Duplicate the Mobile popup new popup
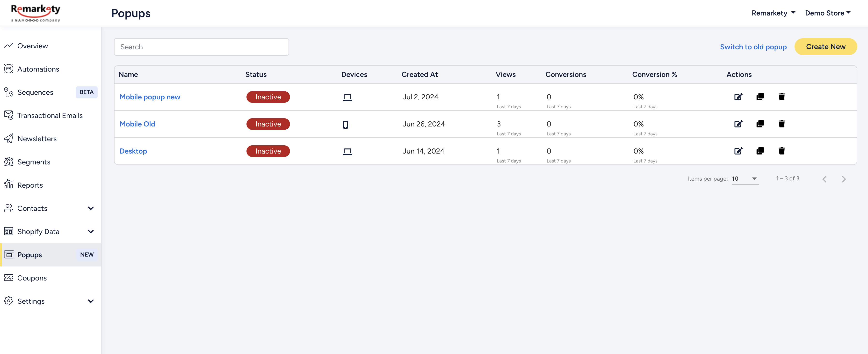 (760, 97)
